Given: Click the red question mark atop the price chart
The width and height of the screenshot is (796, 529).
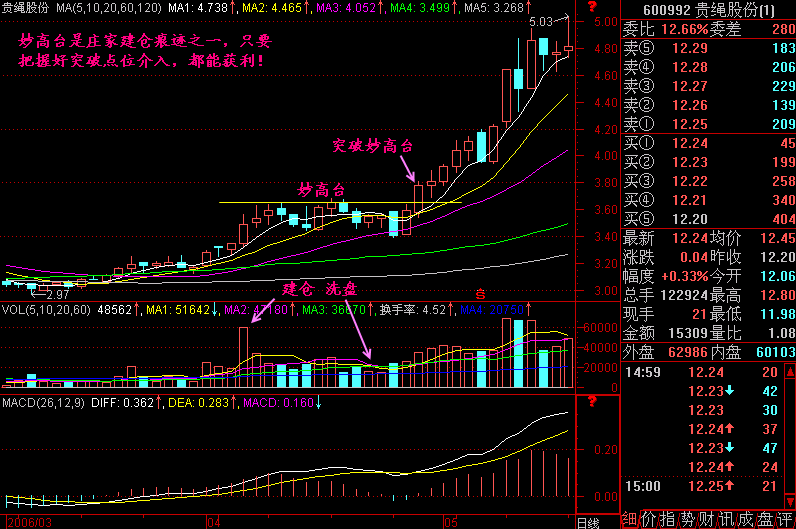Looking at the screenshot, I should [591, 9].
